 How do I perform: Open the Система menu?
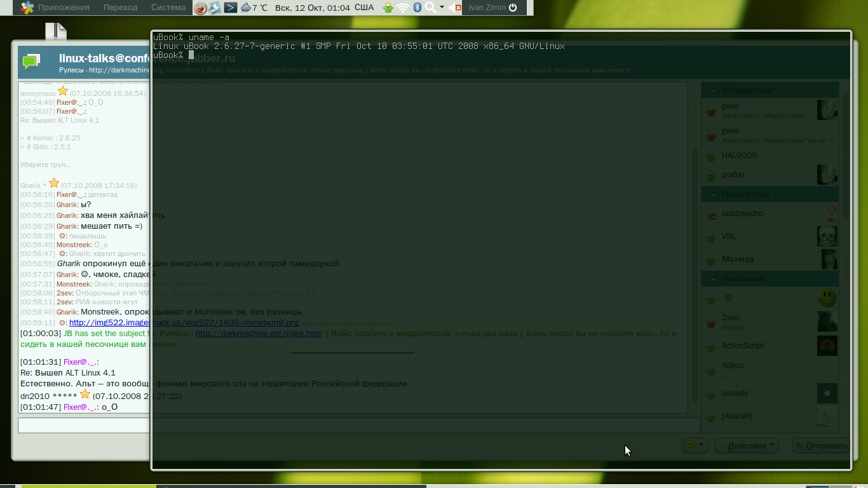168,8
